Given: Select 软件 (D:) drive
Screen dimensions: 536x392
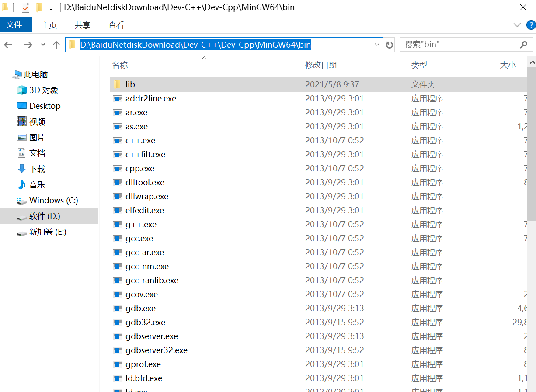Looking at the screenshot, I should [x=49, y=216].
